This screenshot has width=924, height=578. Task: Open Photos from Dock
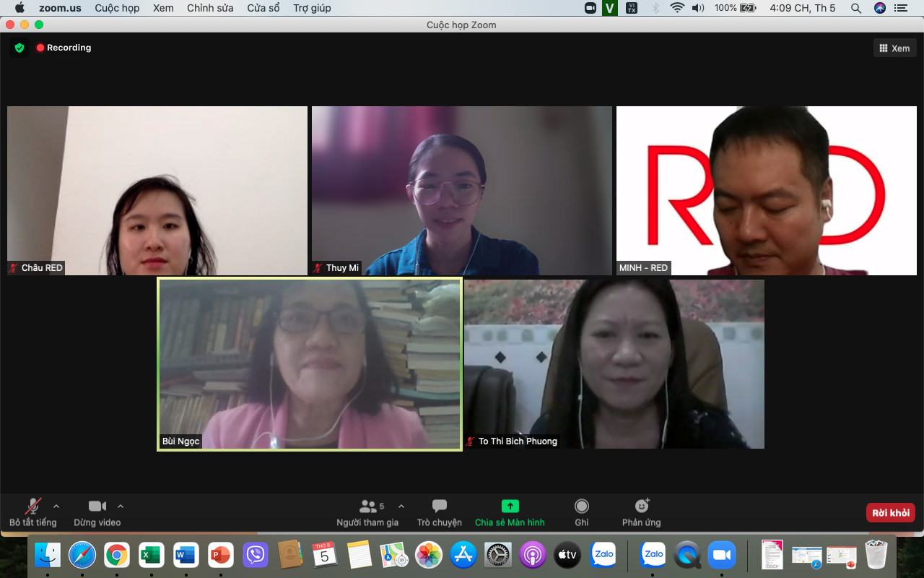429,555
